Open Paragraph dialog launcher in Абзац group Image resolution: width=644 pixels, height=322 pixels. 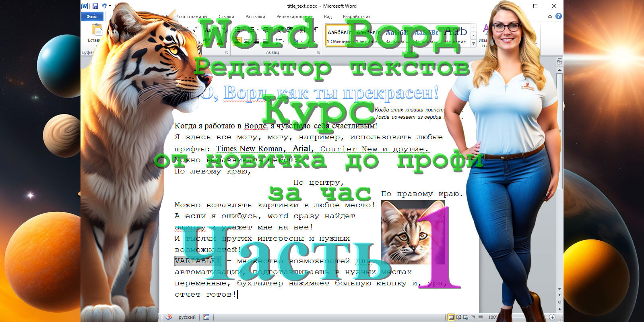coord(318,53)
